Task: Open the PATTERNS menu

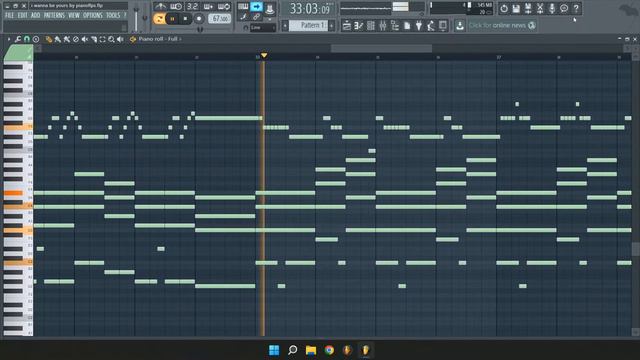Action: click(54, 16)
